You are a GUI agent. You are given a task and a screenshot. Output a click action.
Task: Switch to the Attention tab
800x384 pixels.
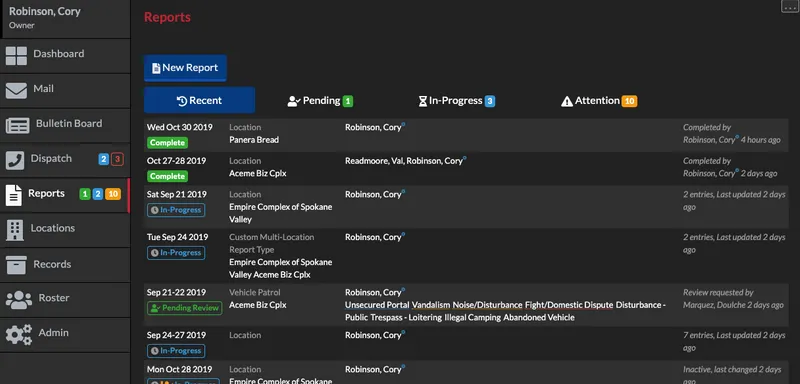pos(599,101)
